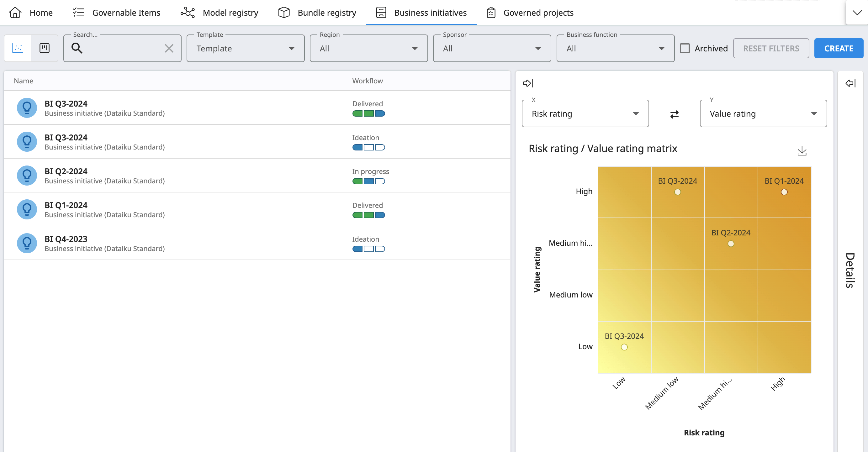
Task: Open the Region filter dropdown
Action: [x=369, y=48]
